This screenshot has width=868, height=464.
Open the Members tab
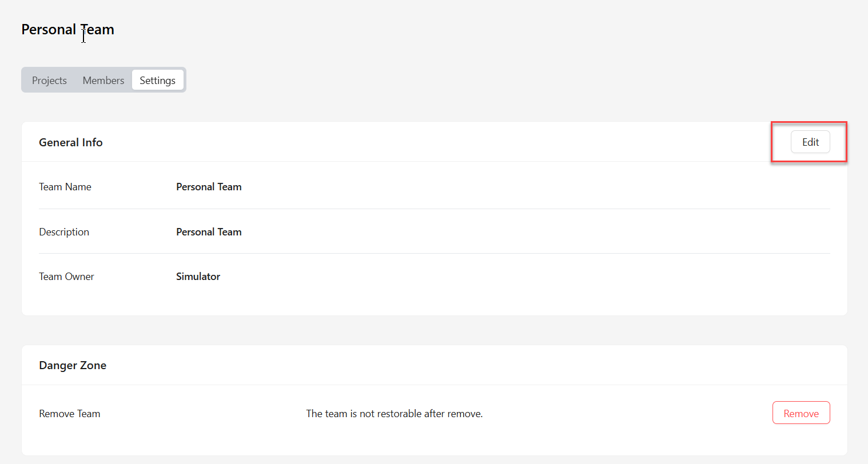tap(103, 80)
